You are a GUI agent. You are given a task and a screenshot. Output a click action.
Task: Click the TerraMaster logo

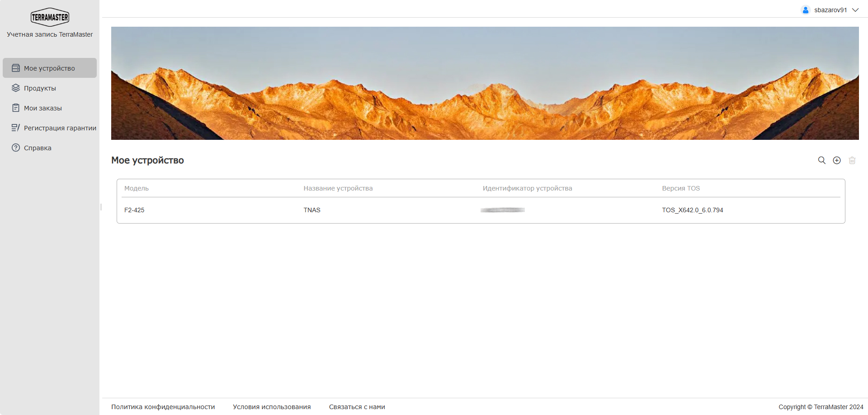[x=50, y=17]
